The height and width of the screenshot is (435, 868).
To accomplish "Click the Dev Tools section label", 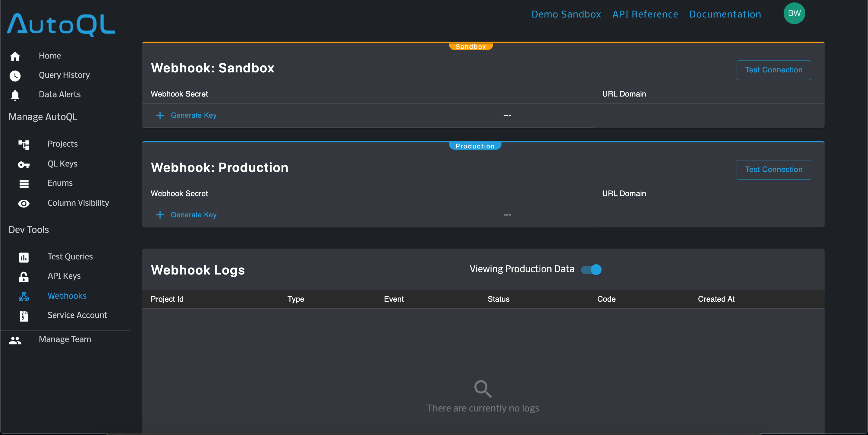I will [x=29, y=230].
